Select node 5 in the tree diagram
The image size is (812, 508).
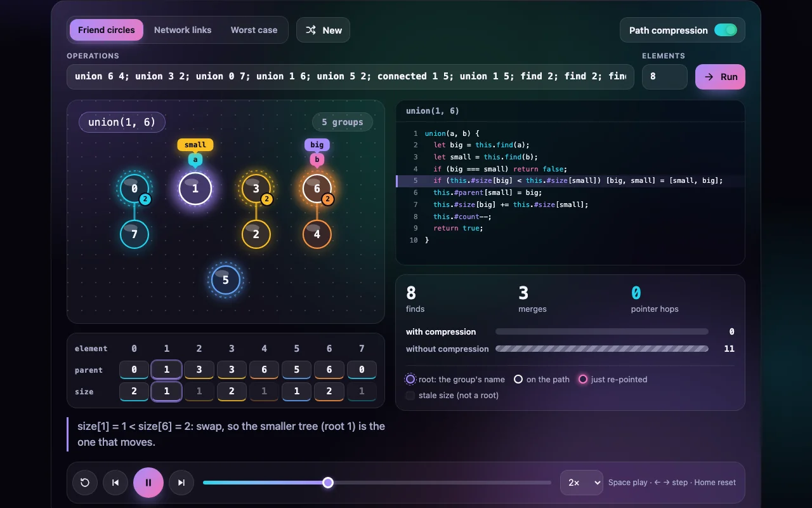point(226,280)
